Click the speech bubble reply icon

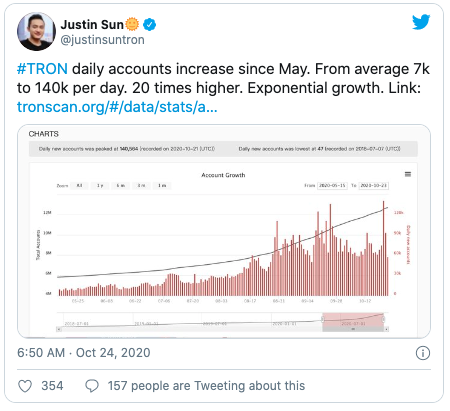[92, 386]
